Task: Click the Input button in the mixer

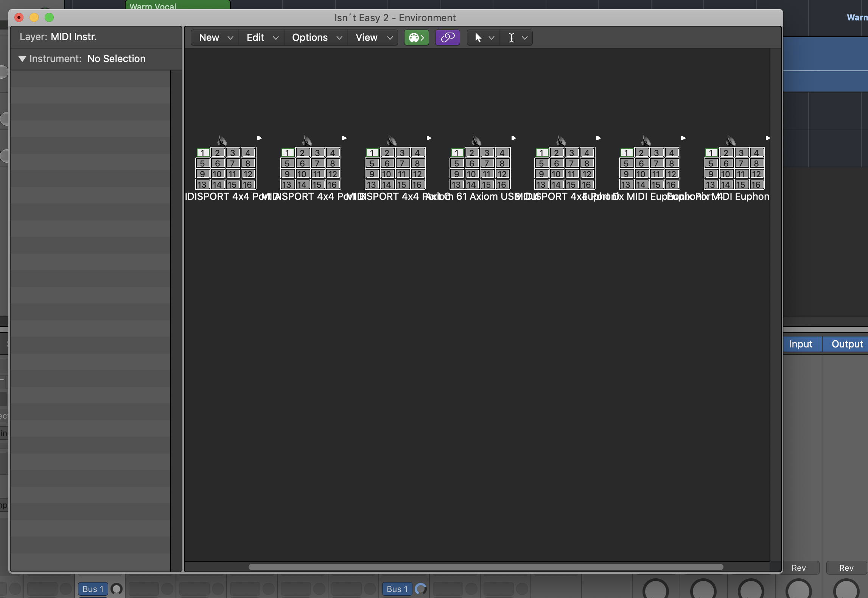Action: [801, 344]
